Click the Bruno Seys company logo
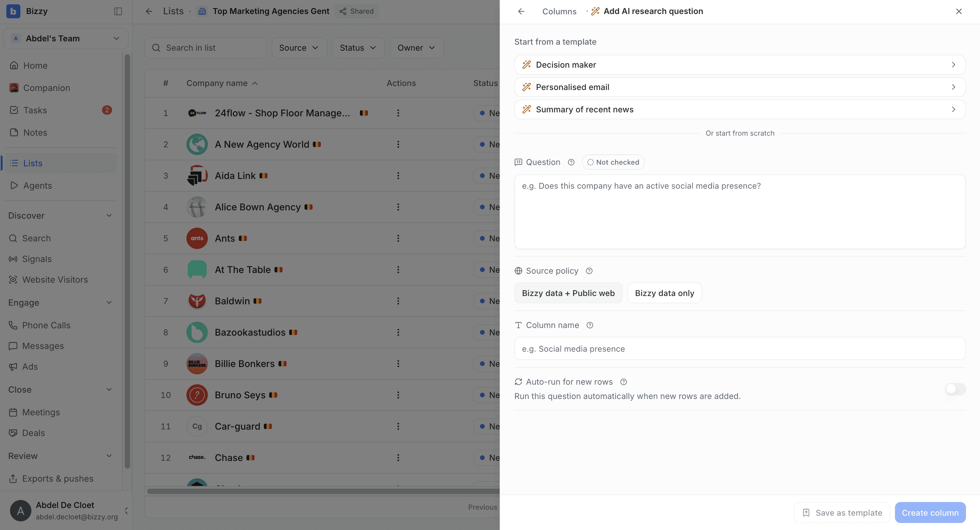980x530 pixels. coord(197,395)
